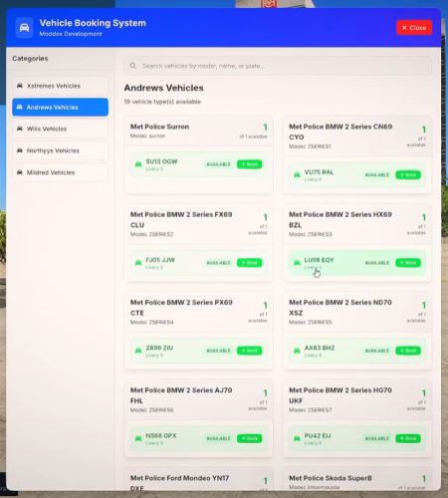The height and width of the screenshot is (498, 448).
Task: Click AVAILABLE badge for SU13 OGW
Action: pyautogui.click(x=218, y=164)
